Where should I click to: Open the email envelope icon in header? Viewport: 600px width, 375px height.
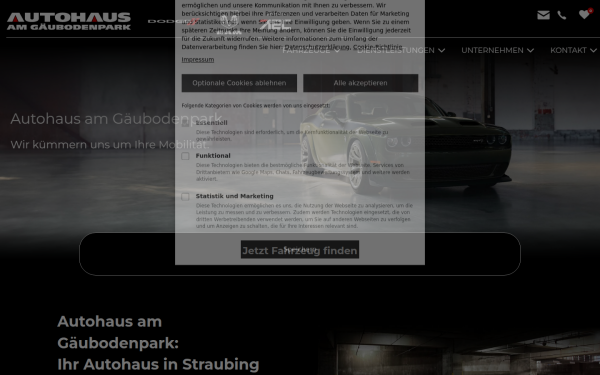pos(543,15)
